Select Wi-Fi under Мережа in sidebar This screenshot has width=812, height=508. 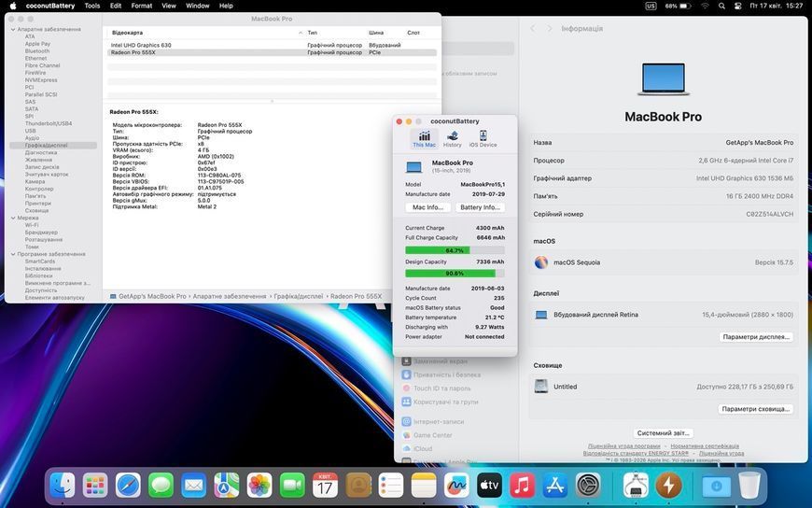(32, 225)
